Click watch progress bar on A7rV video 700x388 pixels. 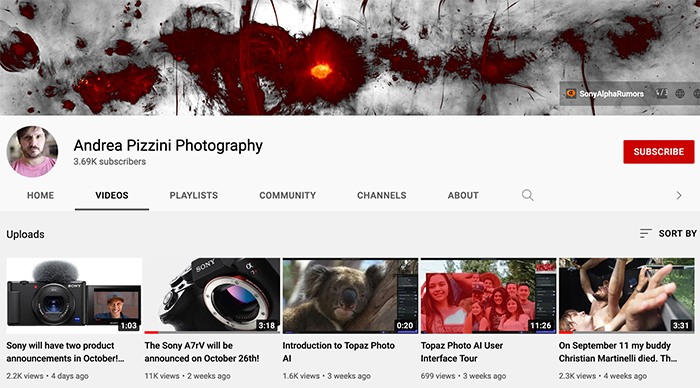pos(212,333)
